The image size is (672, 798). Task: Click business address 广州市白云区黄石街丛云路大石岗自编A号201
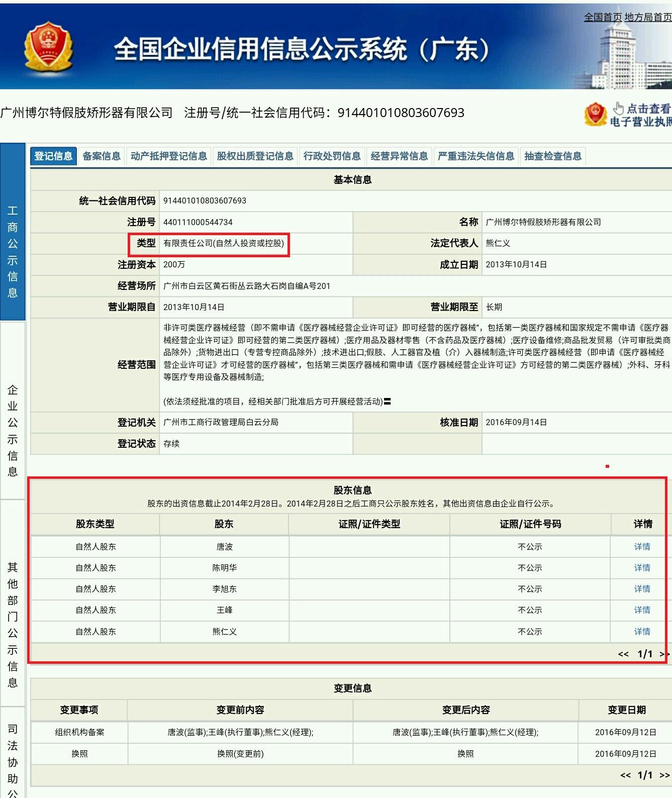click(x=247, y=286)
